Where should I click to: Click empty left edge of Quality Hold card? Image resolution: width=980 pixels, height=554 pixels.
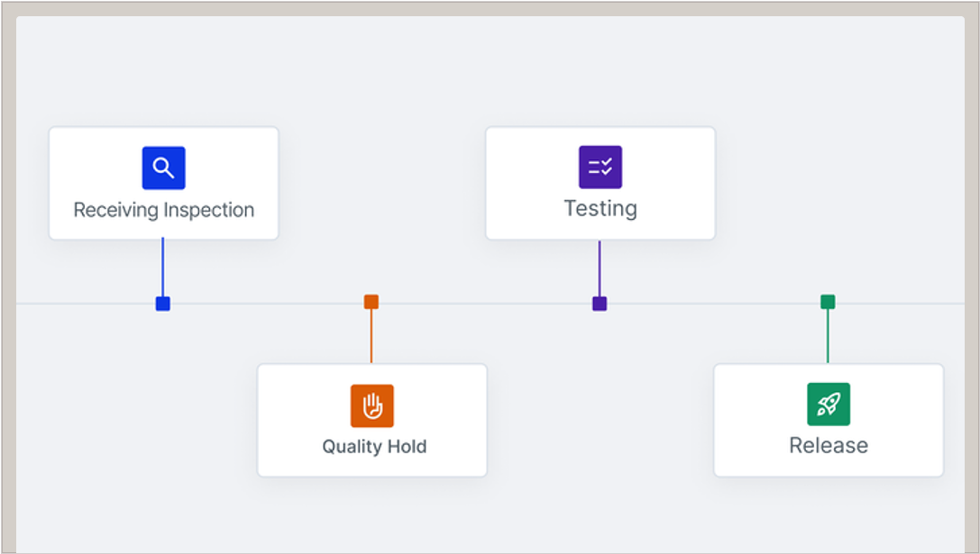coord(270,420)
